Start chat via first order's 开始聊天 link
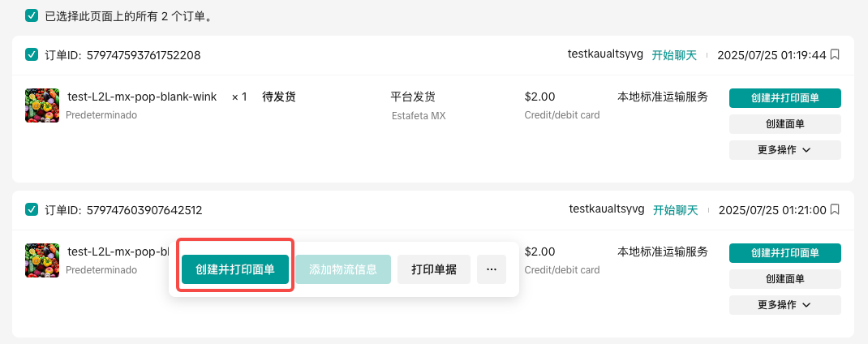 tap(675, 55)
